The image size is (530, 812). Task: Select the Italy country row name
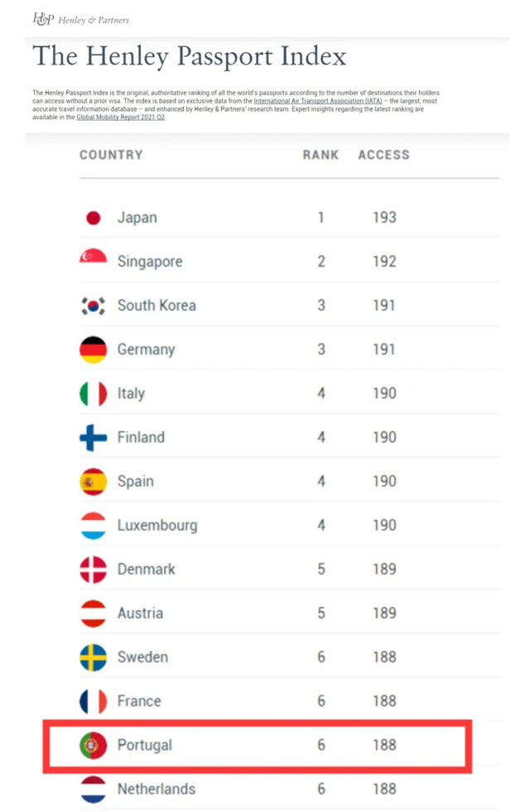point(131,393)
